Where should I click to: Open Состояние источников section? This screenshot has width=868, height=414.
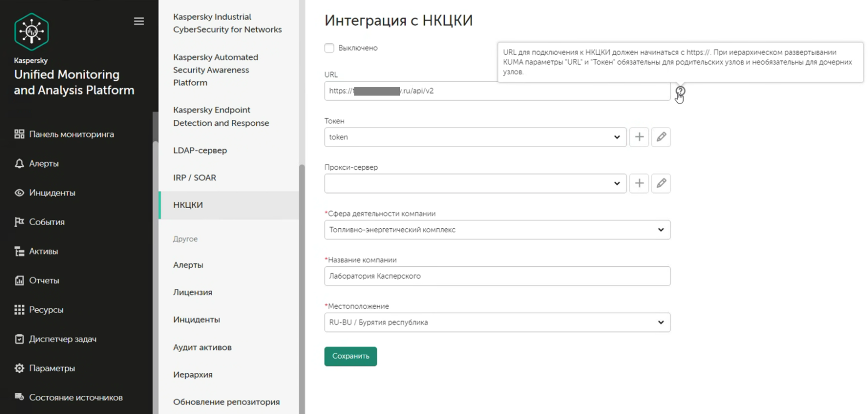coord(76,397)
